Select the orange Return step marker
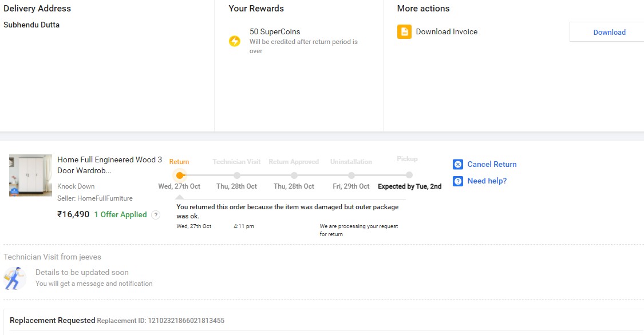 (x=180, y=176)
